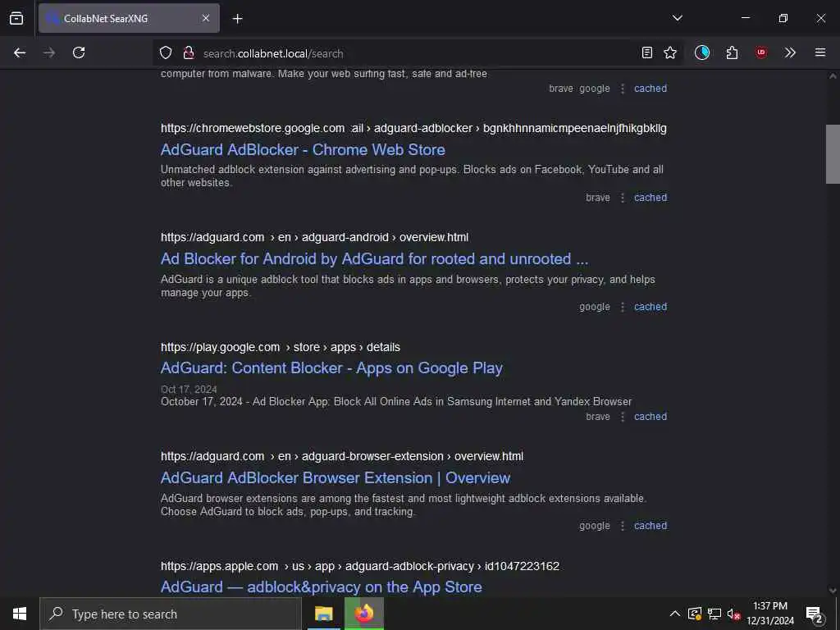Go back using the browser back arrow
The image size is (840, 630).
[x=20, y=52]
